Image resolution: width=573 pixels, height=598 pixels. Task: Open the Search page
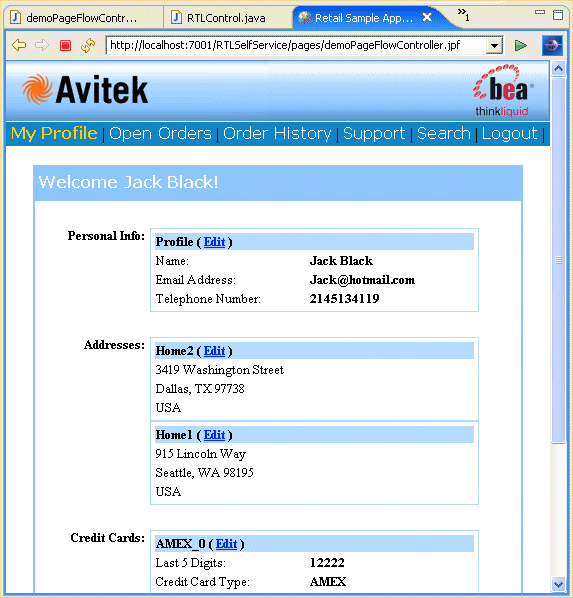coord(444,133)
